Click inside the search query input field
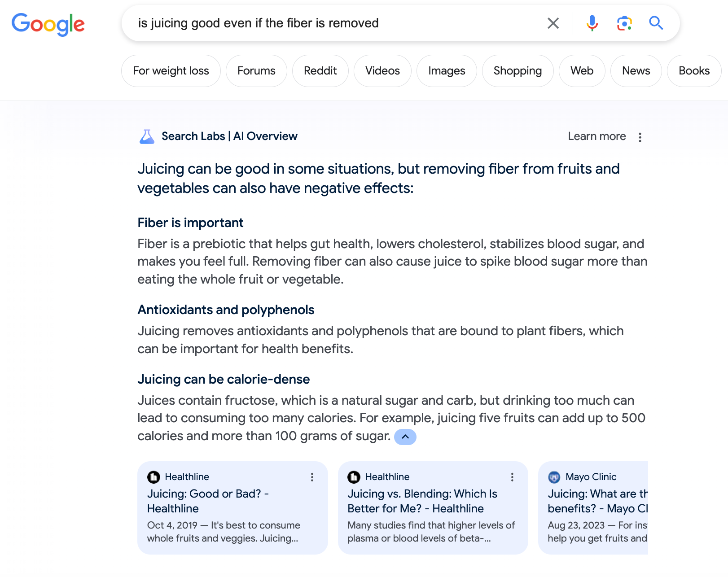The image size is (728, 577). coord(337,23)
